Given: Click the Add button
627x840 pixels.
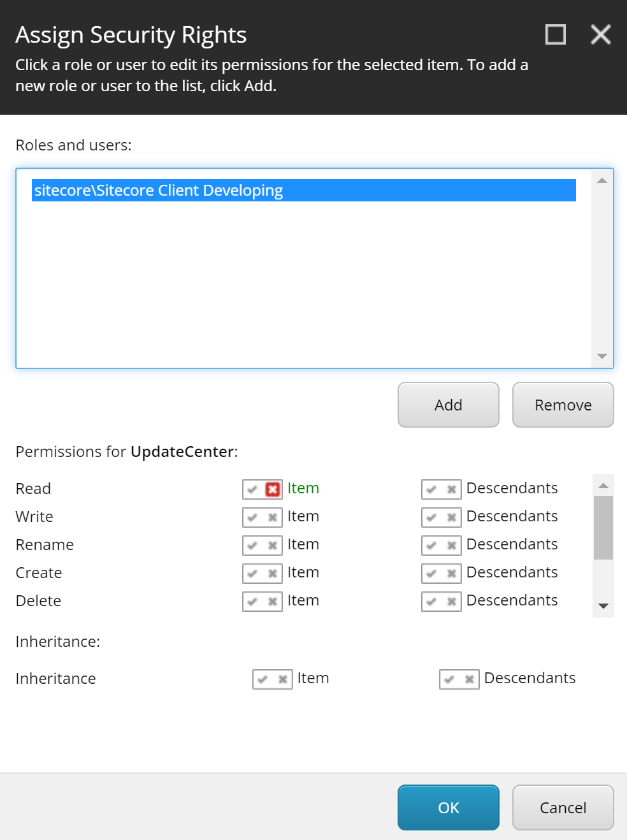Looking at the screenshot, I should [x=448, y=405].
